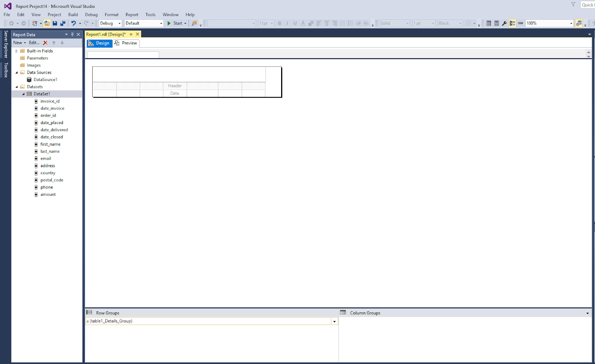Click the Open File toolbar icon
The image size is (595, 364).
tap(47, 23)
